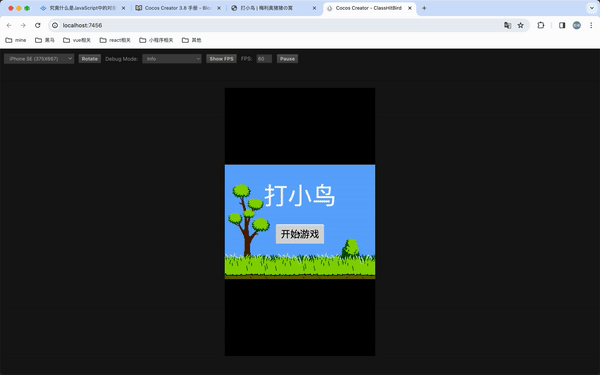Screen dimensions: 600x375
Task: Open the iPhone SE device dropdown
Action: 39,59
